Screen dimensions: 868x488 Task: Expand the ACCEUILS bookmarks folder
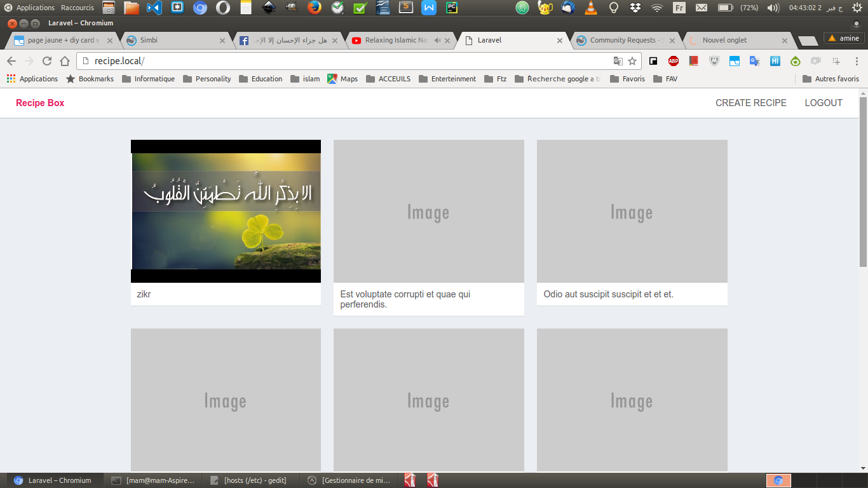point(388,79)
